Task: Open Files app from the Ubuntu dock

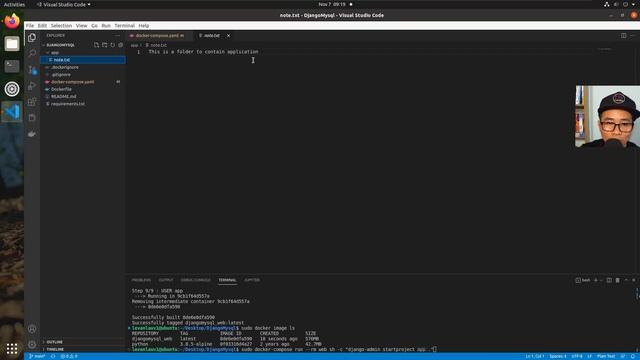Action: 12,43
